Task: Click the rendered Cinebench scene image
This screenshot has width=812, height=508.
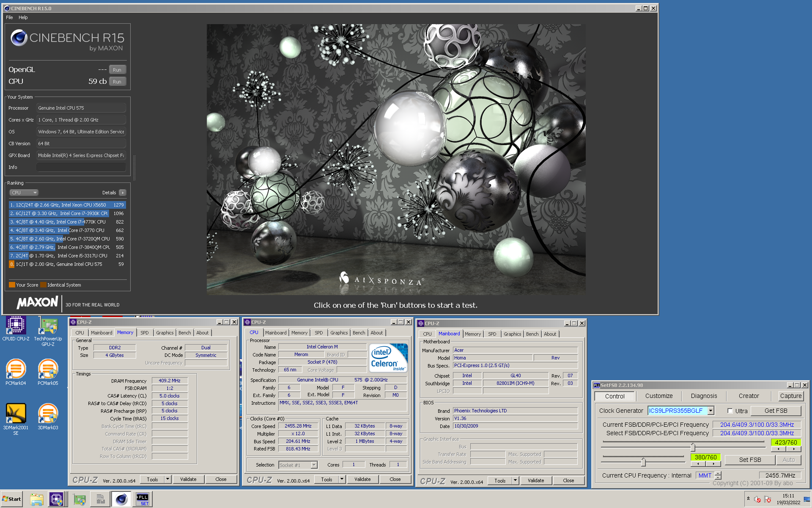Action: point(396,160)
